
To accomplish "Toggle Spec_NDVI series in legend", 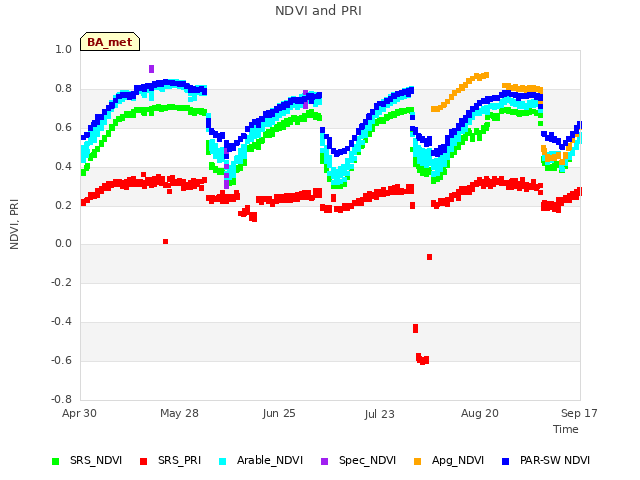I will [358, 460].
